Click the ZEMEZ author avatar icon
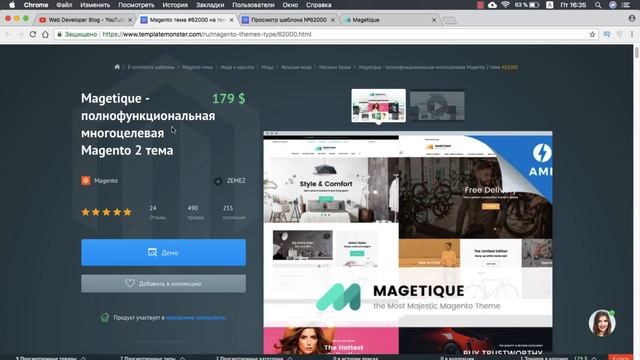640x360 pixels. point(218,181)
